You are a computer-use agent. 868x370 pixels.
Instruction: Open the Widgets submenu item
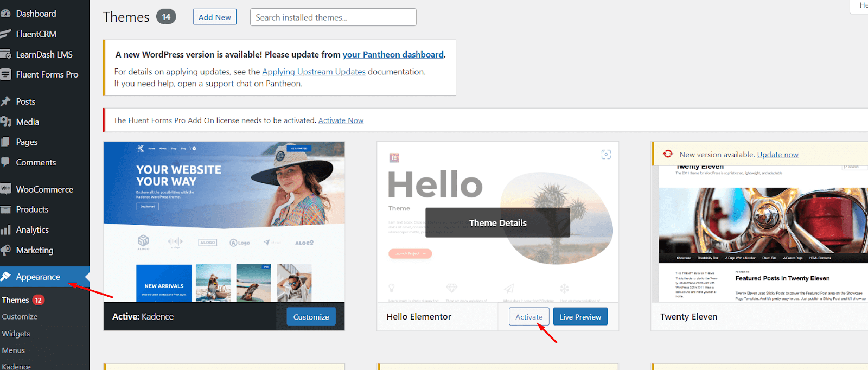point(16,334)
